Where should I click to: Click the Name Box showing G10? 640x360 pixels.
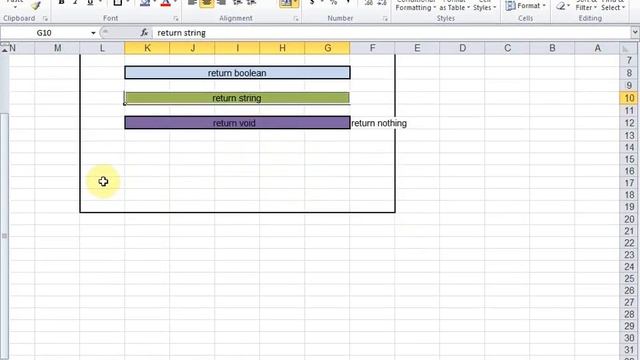click(44, 33)
